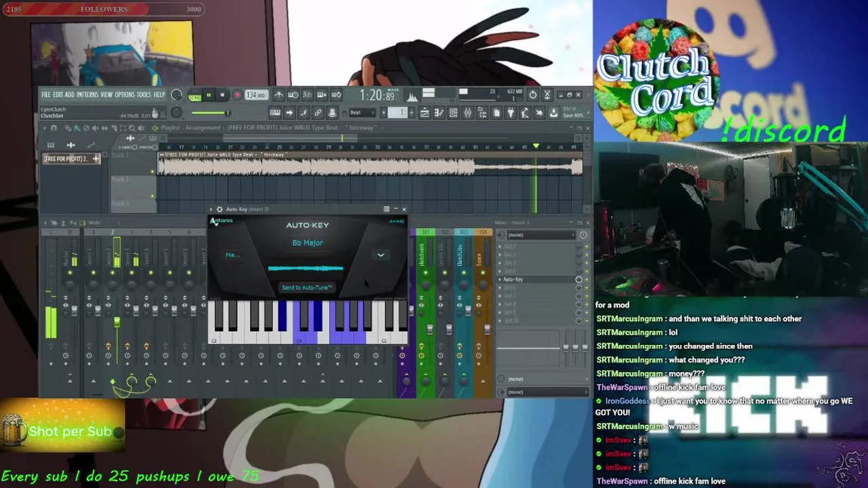Click the playlist zoom tool icon
Image resolution: width=868 pixels, height=488 pixels.
point(131,128)
